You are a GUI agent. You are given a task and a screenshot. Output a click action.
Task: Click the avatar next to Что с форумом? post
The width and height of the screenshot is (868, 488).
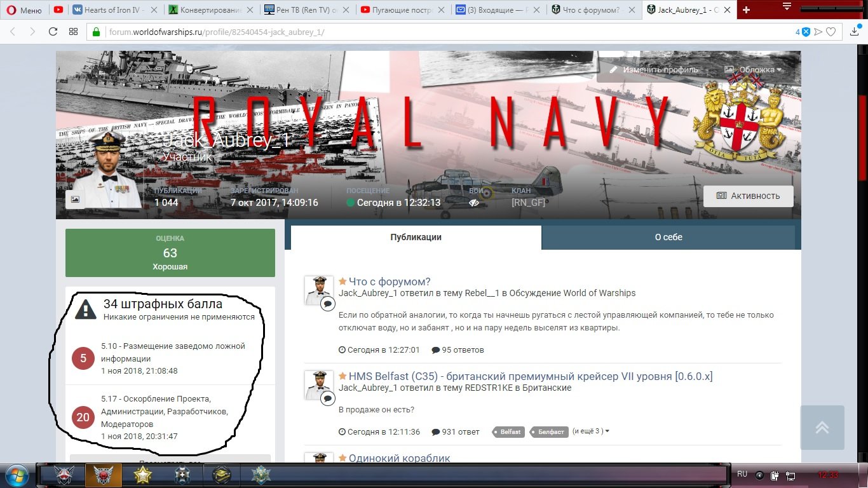click(x=319, y=290)
